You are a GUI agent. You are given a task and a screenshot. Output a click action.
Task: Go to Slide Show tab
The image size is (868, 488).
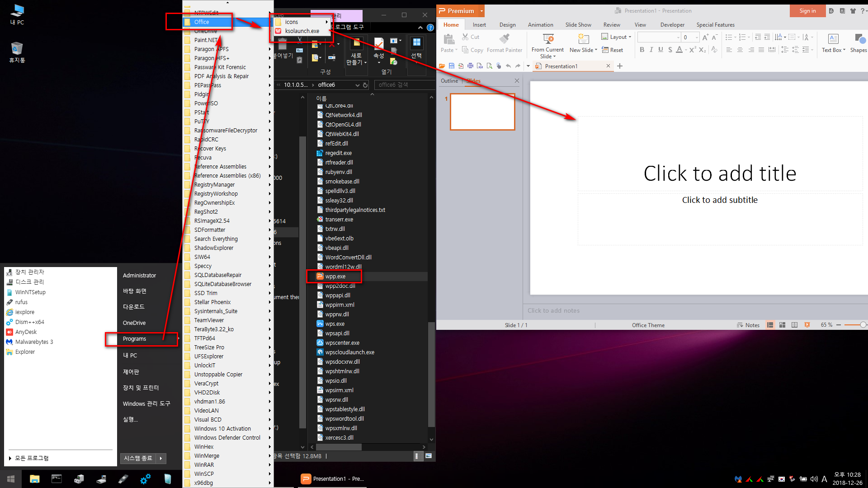(578, 25)
